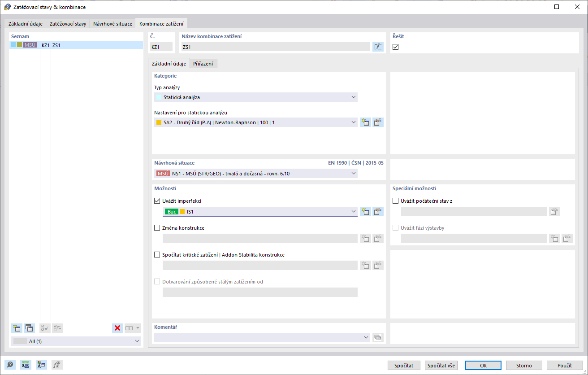This screenshot has width=588, height=375.
Task: Apply changes with Použít button
Action: 565,365
